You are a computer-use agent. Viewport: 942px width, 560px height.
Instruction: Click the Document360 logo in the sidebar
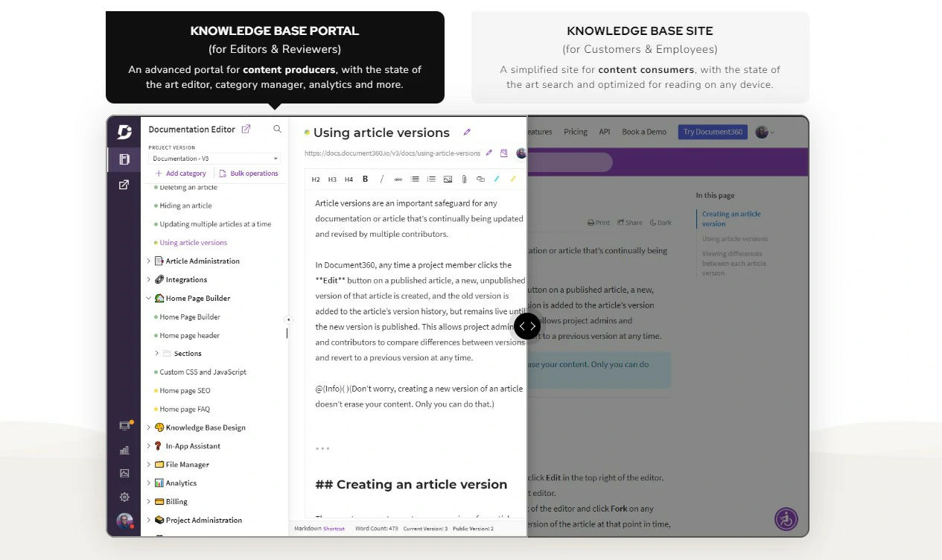pos(124,132)
